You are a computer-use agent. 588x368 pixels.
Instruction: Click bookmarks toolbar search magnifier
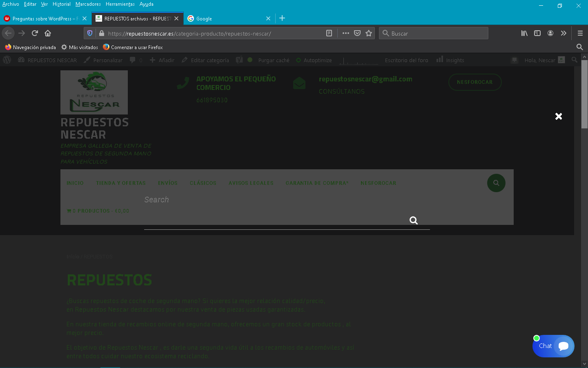pos(579,47)
